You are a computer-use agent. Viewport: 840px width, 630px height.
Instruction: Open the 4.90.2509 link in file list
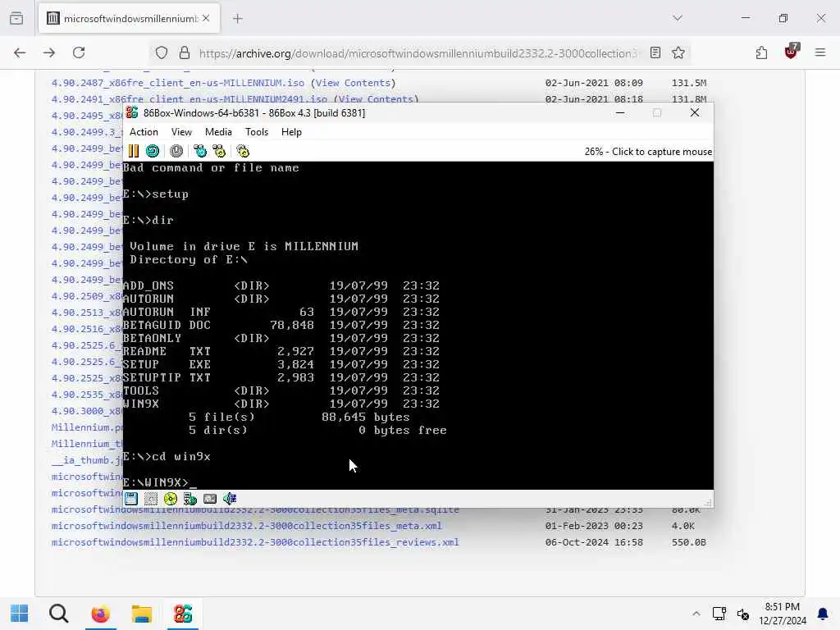click(87, 296)
